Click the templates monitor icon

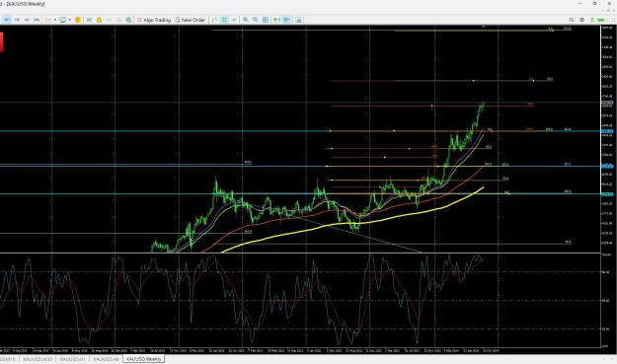tap(62, 20)
